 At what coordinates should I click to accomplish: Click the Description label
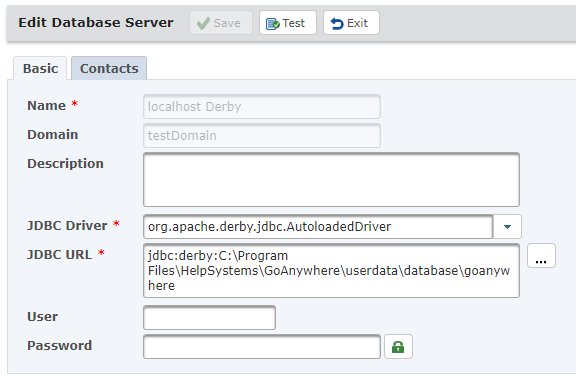pyautogui.click(x=65, y=164)
